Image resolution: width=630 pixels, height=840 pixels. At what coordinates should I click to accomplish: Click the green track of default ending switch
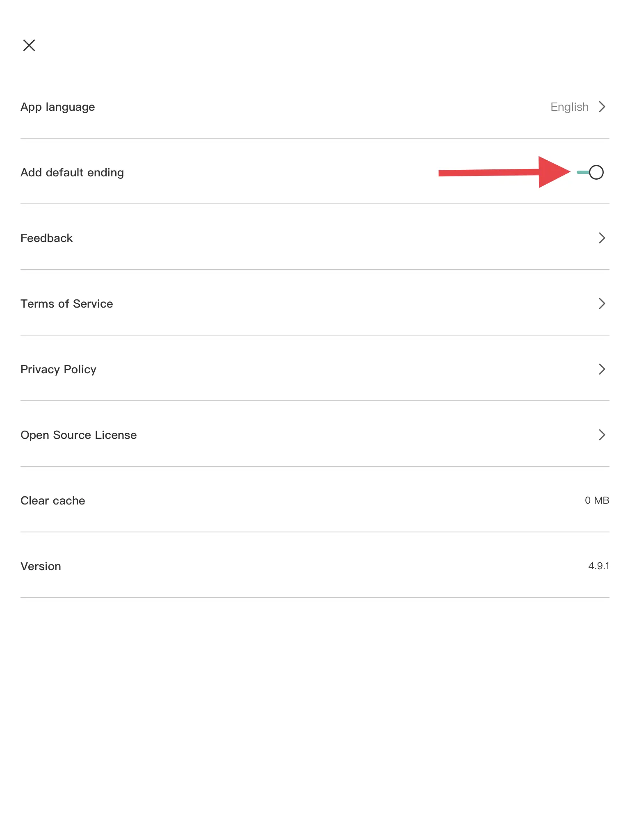pyautogui.click(x=582, y=172)
